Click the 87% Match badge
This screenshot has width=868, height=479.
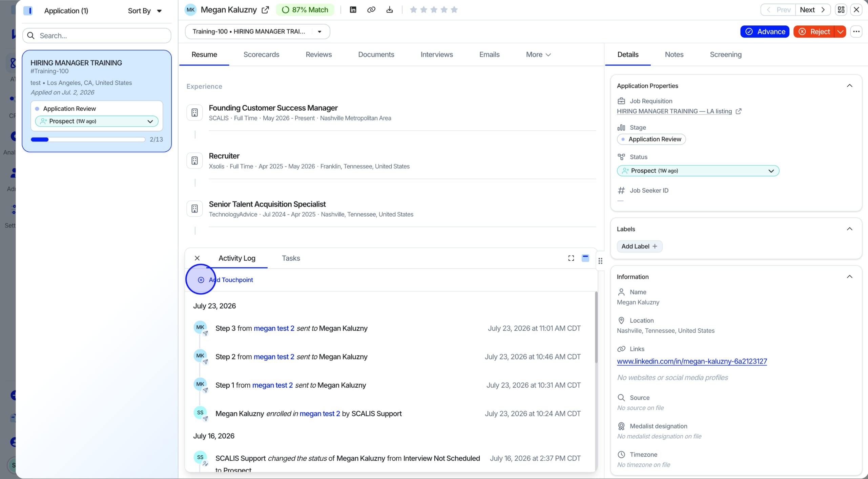(x=305, y=10)
